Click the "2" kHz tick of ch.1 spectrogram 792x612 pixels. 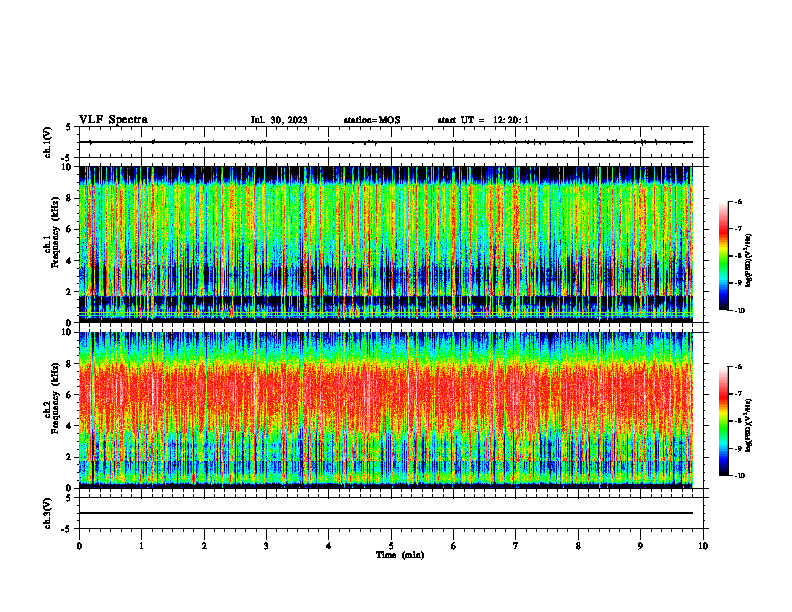pyautogui.click(x=70, y=292)
